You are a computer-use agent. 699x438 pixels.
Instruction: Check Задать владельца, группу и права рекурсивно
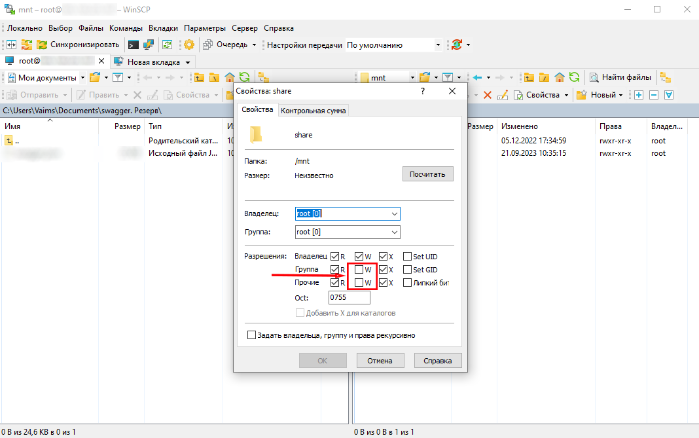coord(251,335)
